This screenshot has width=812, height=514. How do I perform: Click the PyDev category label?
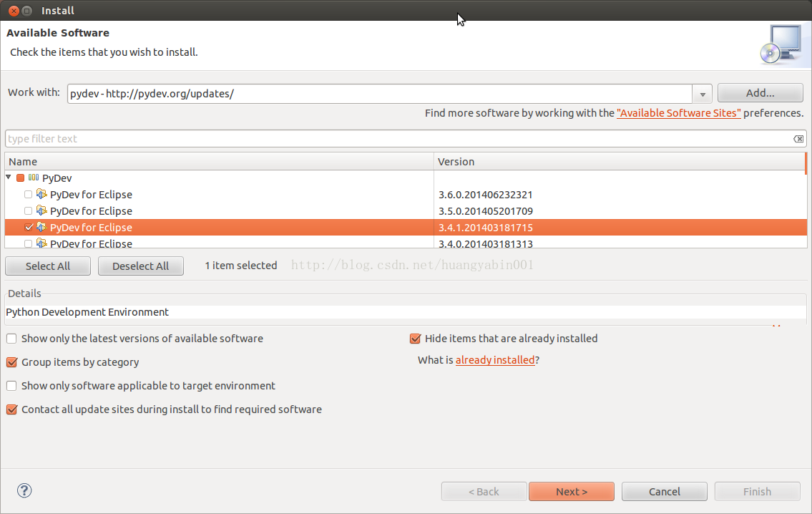57,178
